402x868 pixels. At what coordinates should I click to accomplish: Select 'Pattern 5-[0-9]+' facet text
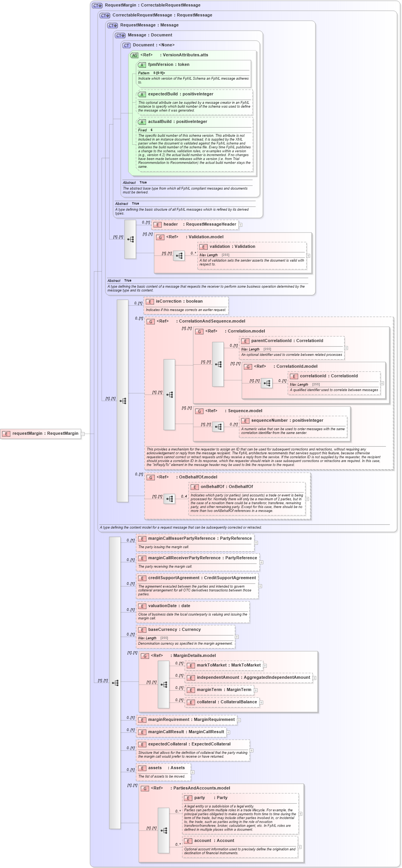coord(152,73)
